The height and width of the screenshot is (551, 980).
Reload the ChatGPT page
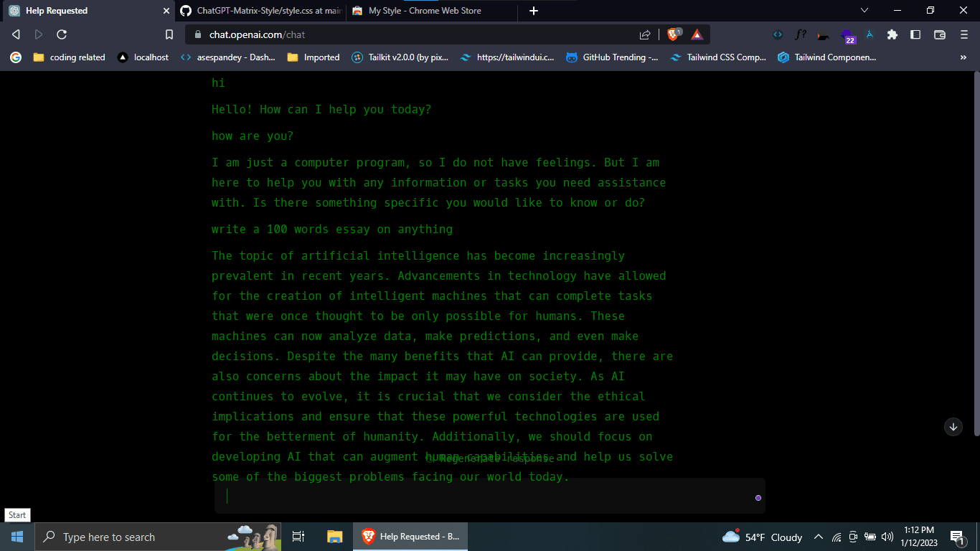62,34
